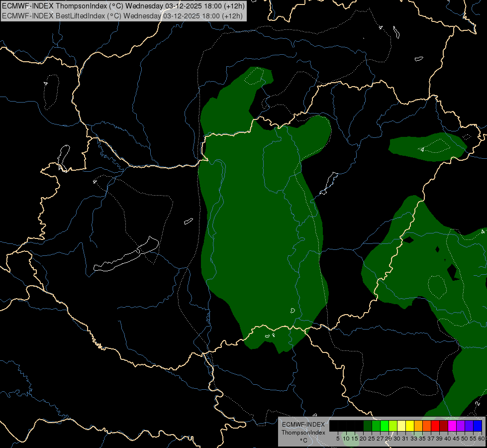The width and height of the screenshot is (487, 448).
Task: Click legend tick value 39
Action: pyautogui.click(x=439, y=439)
